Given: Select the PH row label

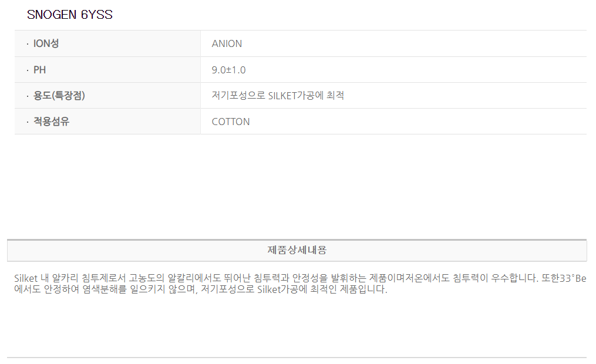Looking at the screenshot, I should point(39,70).
